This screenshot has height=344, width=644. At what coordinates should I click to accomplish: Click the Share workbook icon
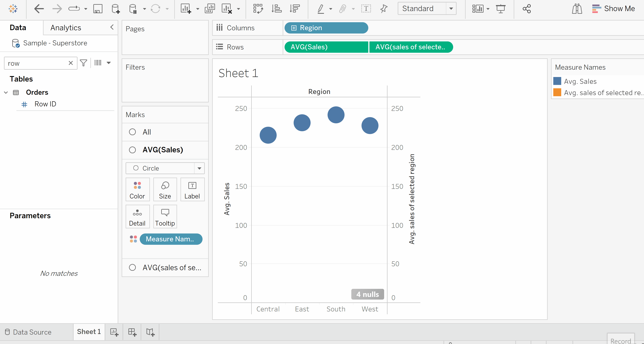[x=527, y=9]
